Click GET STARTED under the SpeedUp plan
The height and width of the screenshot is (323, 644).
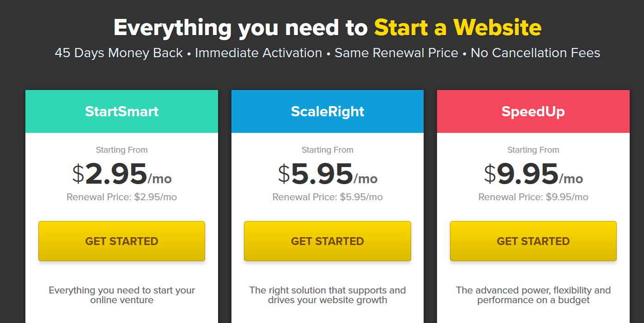click(x=533, y=241)
